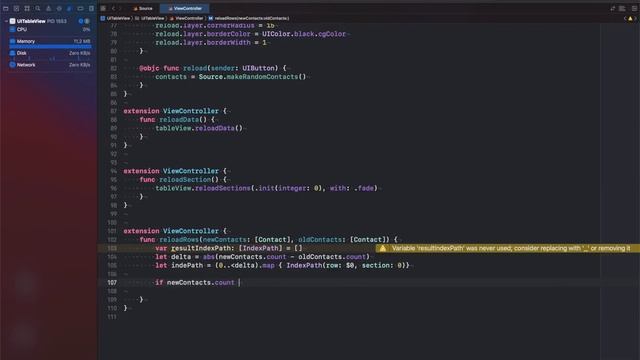
Task: Click '@objc func reload' declaration
Action: pos(173,68)
